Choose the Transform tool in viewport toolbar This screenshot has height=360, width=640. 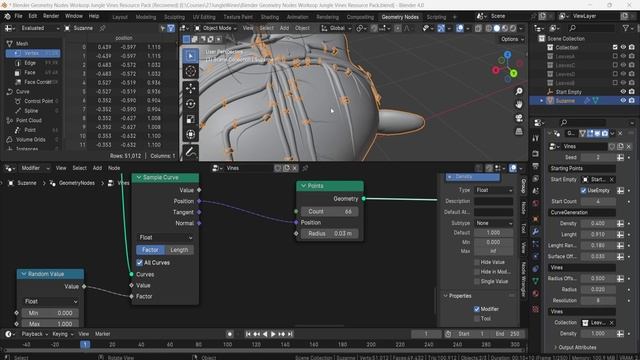pyautogui.click(x=190, y=135)
